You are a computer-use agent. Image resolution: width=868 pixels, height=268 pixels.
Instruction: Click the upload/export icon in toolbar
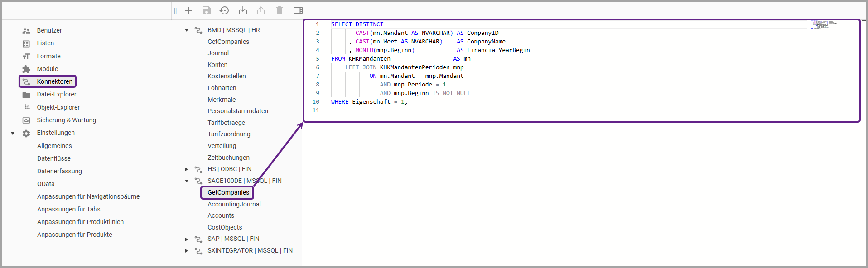pyautogui.click(x=261, y=10)
